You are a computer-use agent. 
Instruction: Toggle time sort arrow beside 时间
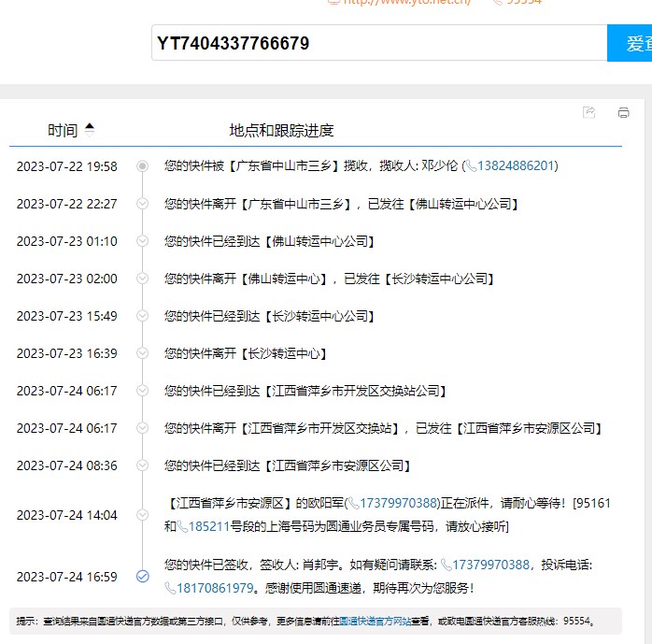point(90,130)
